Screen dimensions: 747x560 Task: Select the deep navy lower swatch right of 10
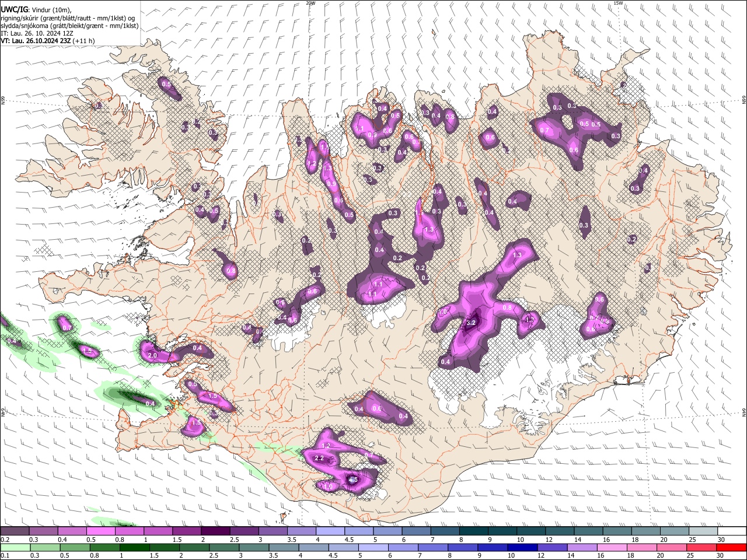tap(522, 547)
